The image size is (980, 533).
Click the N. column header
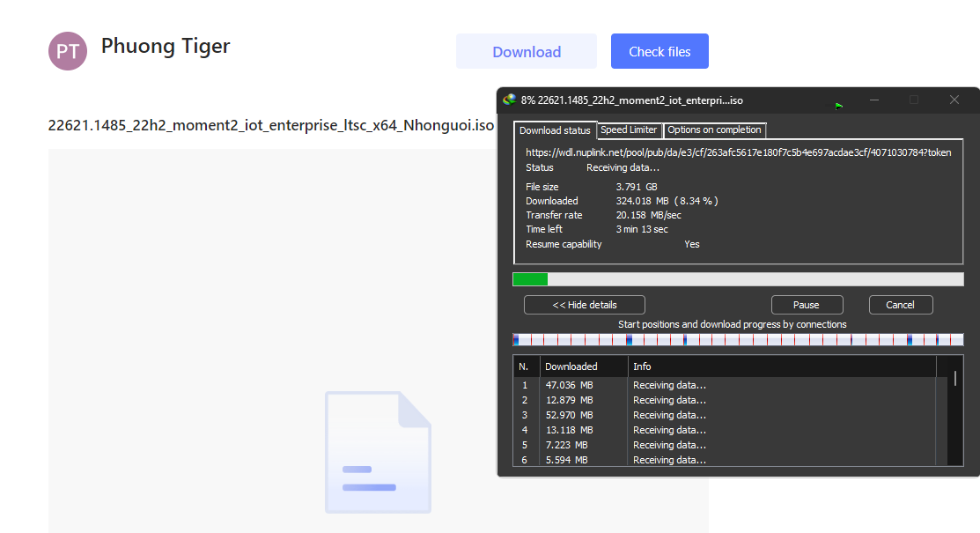[527, 366]
